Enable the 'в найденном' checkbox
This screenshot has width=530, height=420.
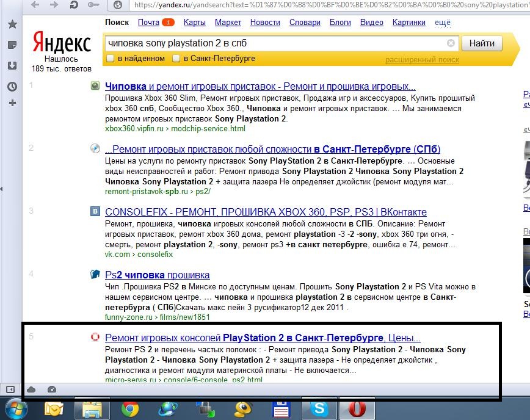click(110, 59)
